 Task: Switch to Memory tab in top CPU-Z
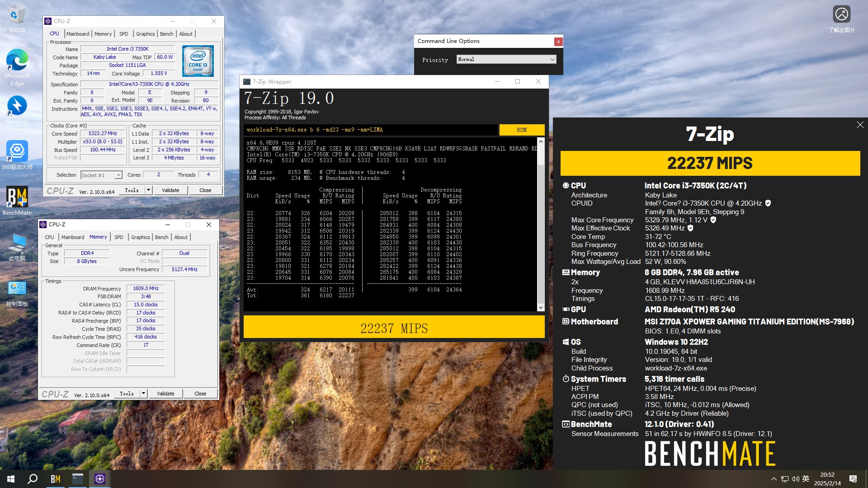click(103, 34)
